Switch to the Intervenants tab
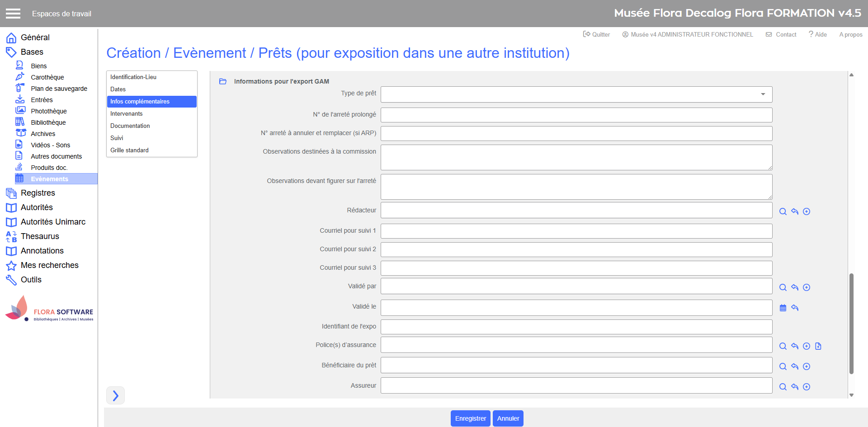Image resolution: width=868 pixels, height=427 pixels. (126, 114)
